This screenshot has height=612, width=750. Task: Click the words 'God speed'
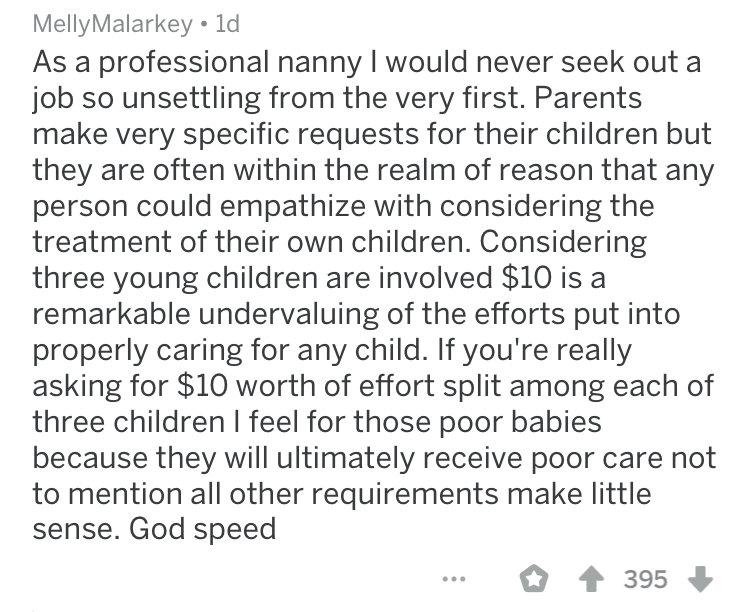(x=202, y=530)
